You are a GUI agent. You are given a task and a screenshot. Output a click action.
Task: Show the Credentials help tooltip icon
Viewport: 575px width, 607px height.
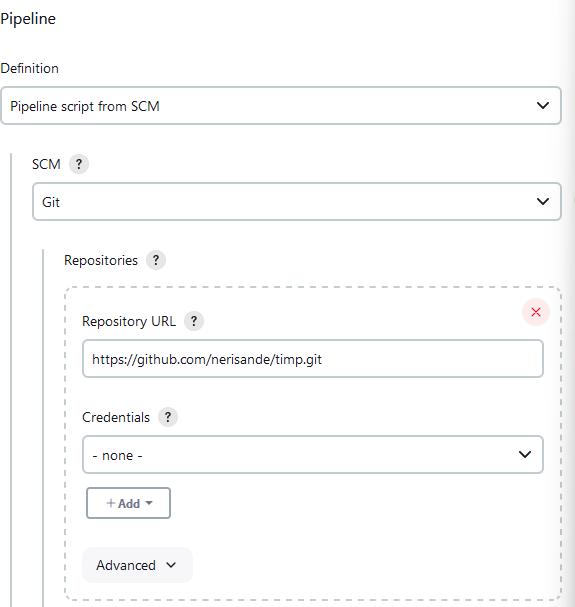(168, 417)
